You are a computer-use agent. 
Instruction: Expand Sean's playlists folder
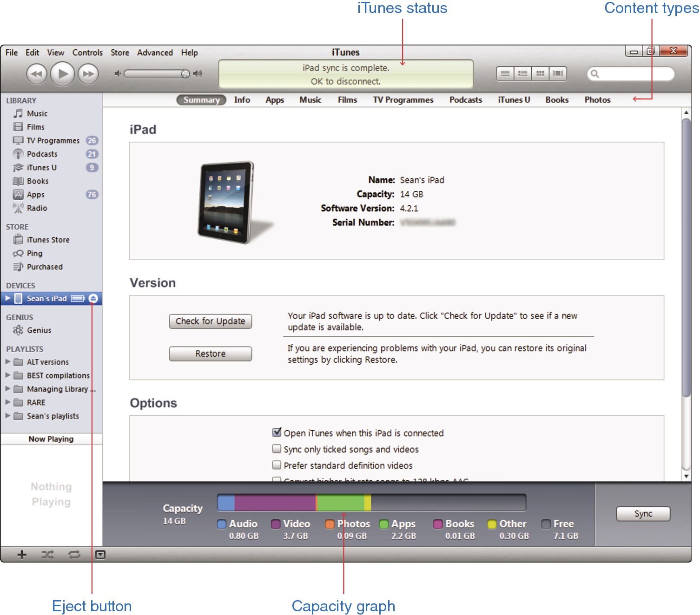pos(8,415)
